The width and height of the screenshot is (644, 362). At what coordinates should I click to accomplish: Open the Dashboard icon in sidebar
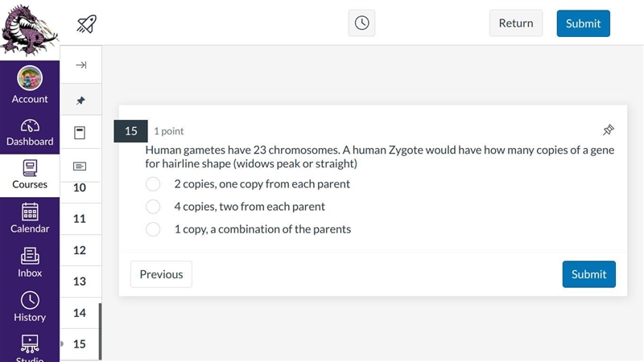pyautogui.click(x=30, y=132)
